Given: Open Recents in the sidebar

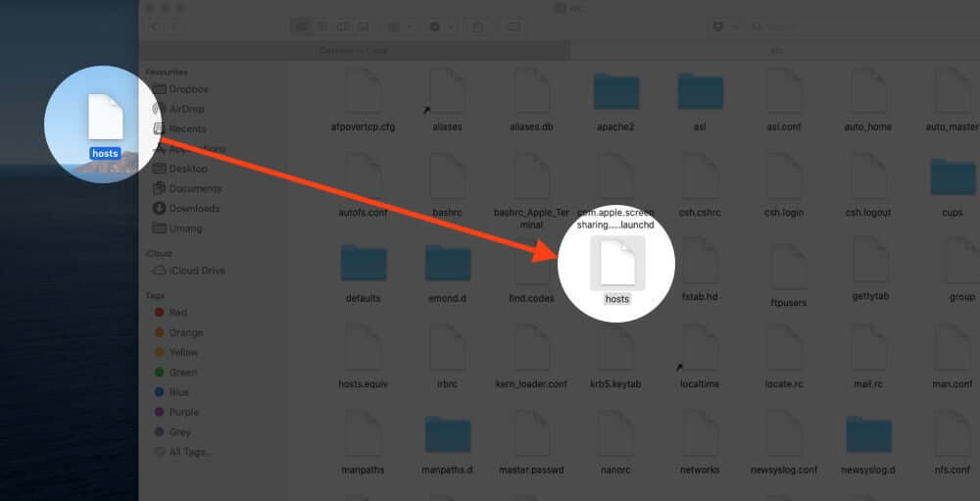Looking at the screenshot, I should tap(180, 128).
